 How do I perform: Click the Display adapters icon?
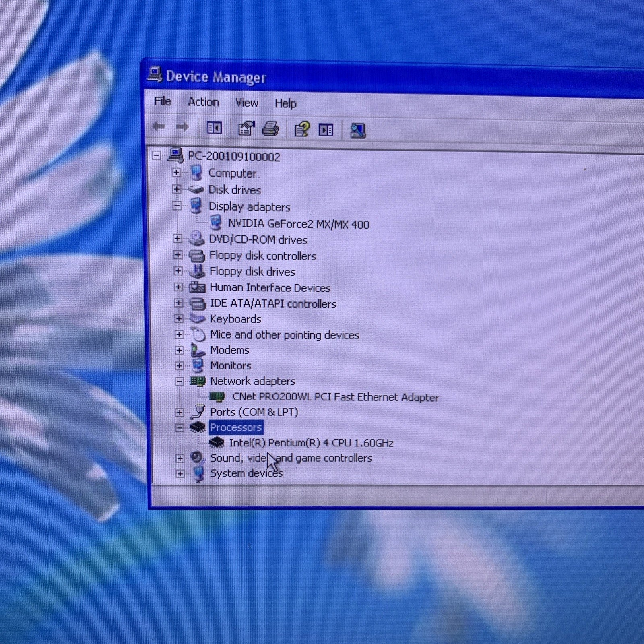click(x=196, y=206)
